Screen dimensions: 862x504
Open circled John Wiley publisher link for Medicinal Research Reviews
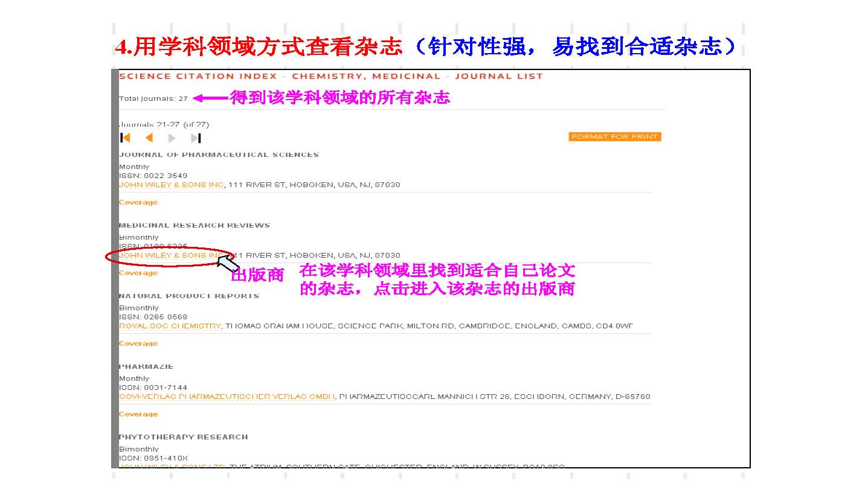[x=171, y=255]
